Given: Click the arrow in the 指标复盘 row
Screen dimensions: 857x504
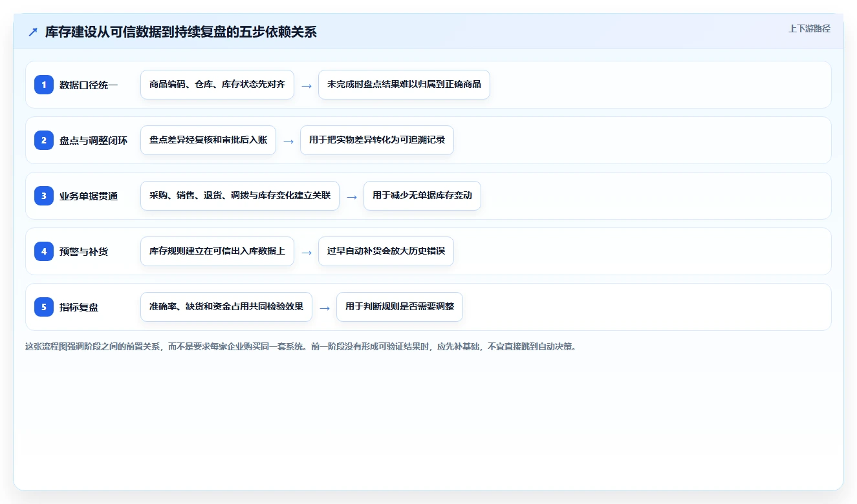Looking at the screenshot, I should 325,308.
